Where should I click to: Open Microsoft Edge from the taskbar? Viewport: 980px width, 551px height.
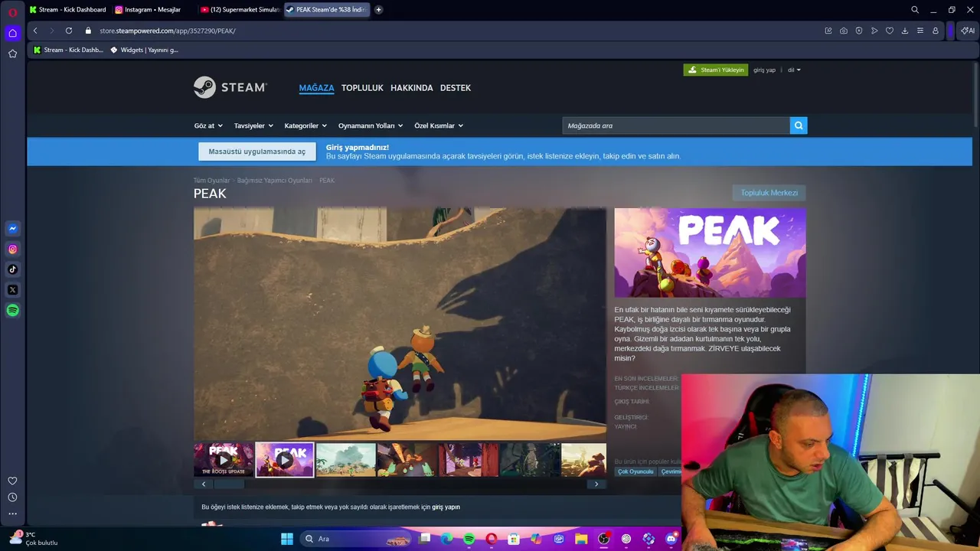coord(446,539)
